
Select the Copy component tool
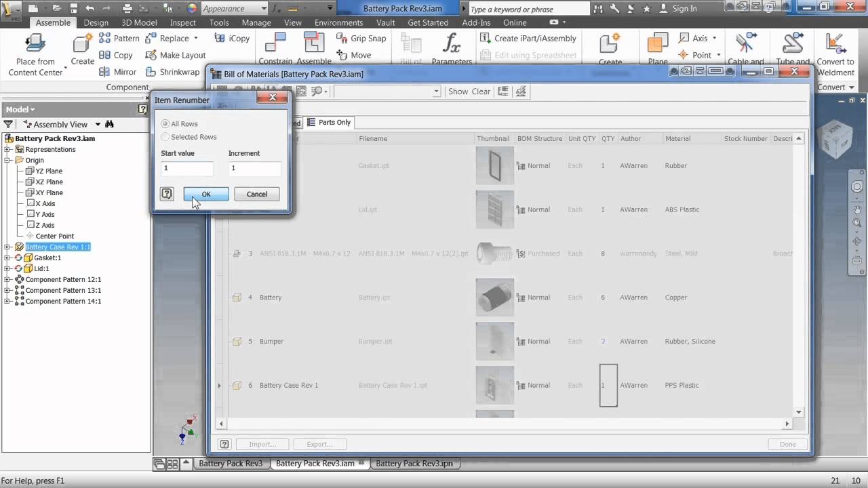(x=116, y=55)
